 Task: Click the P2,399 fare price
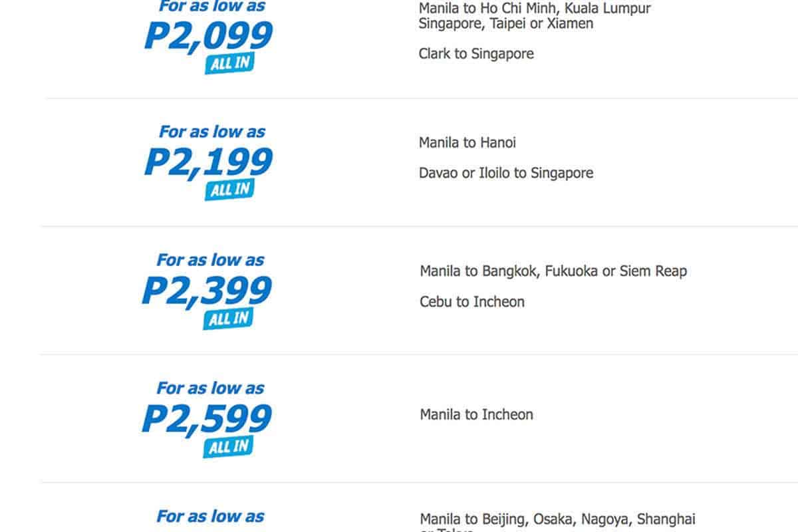(x=207, y=291)
